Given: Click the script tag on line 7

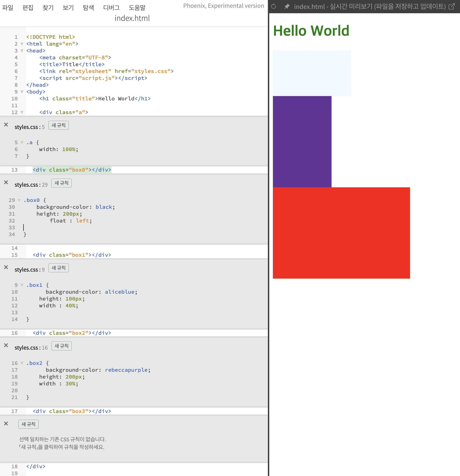Looking at the screenshot, I should pos(93,78).
